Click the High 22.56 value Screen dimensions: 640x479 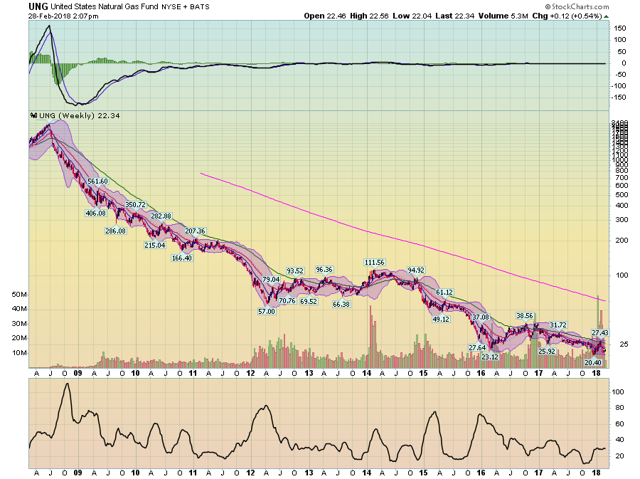[x=369, y=16]
